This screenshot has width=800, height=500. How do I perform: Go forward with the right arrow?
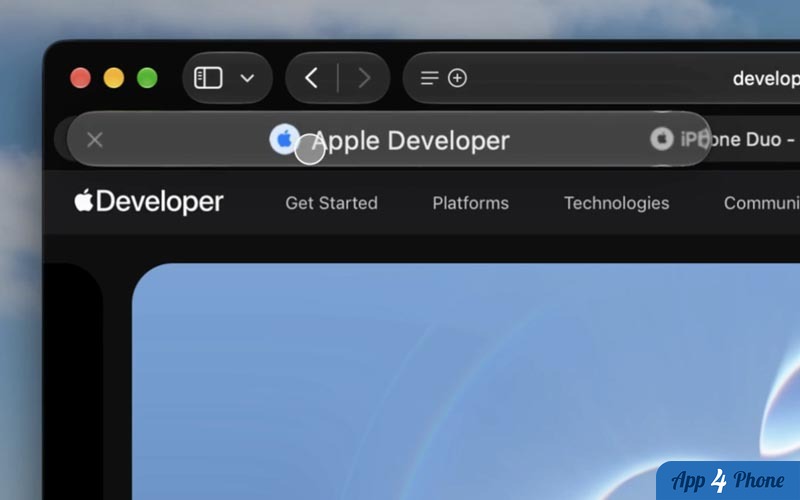[364, 78]
